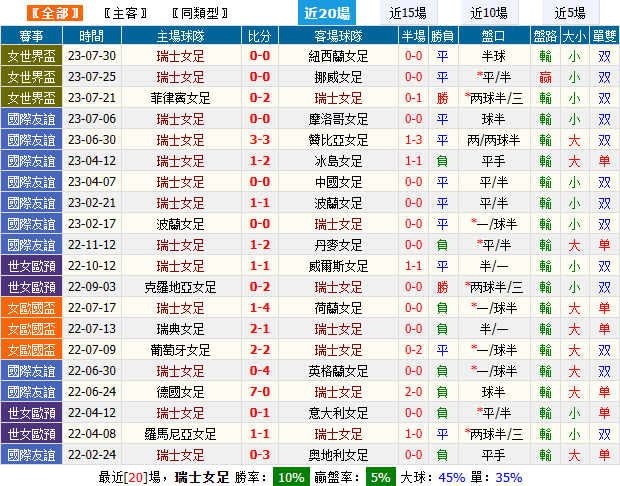
Task: Open the 近10場 tab
Action: tap(489, 13)
